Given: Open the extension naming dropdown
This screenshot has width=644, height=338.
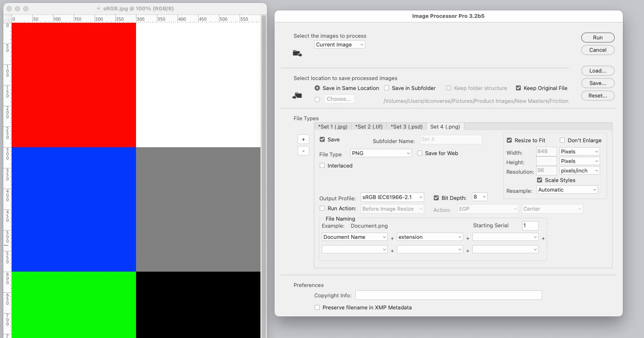Looking at the screenshot, I should (x=430, y=237).
